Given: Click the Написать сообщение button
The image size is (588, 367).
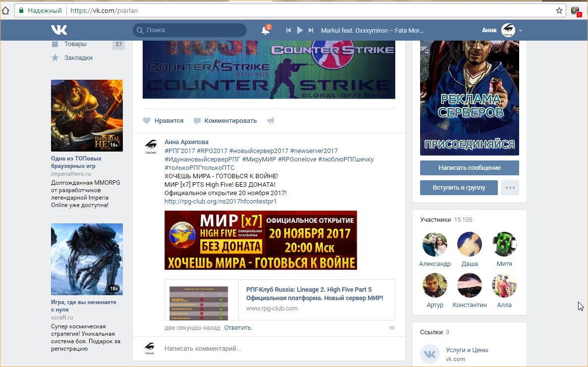Looking at the screenshot, I should 470,168.
